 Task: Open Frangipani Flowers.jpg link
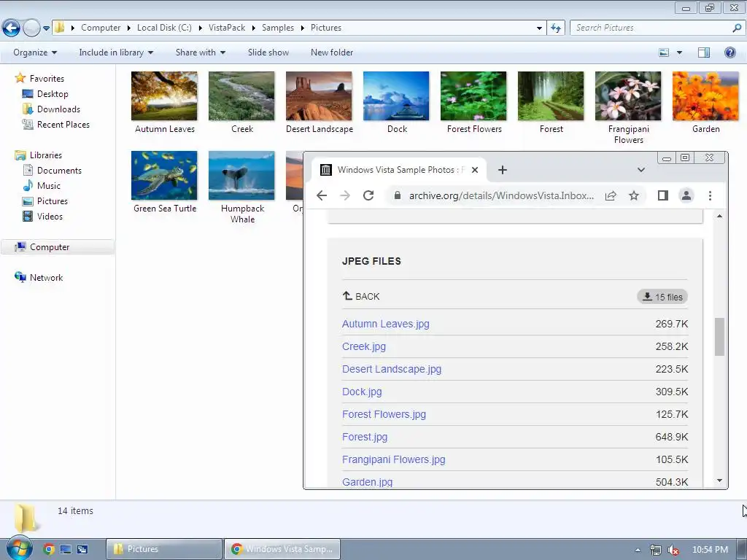pos(393,459)
